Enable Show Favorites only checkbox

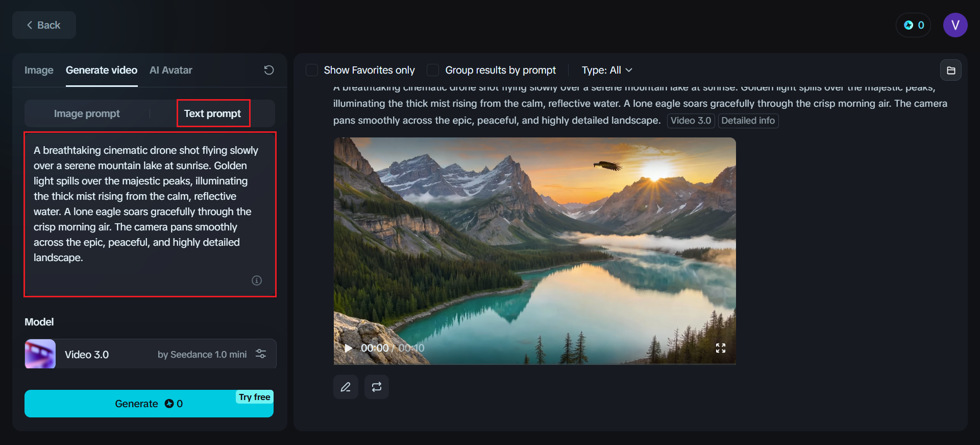coord(312,70)
